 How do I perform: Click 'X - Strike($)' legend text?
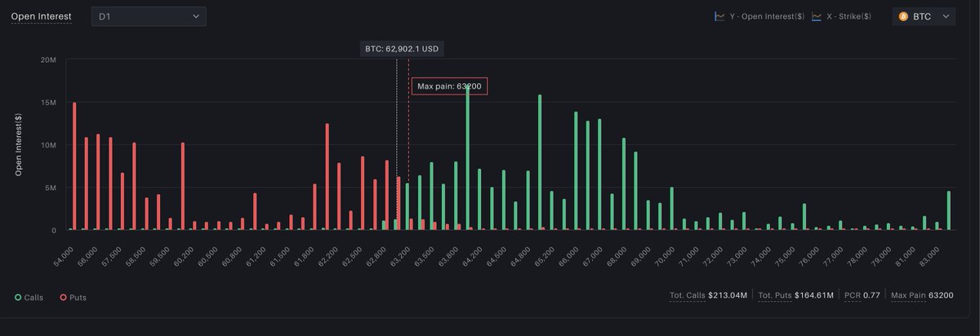click(849, 16)
